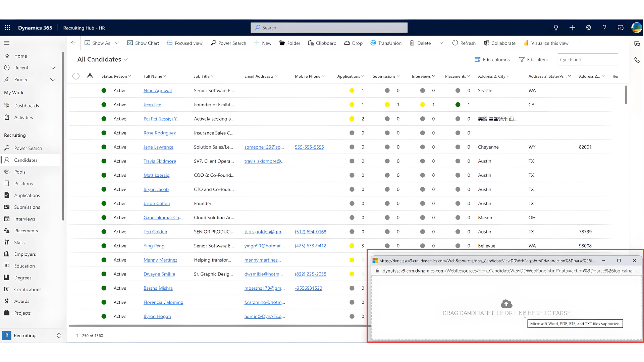Viewport: 644px width, 362px height.
Task: Open the All Candidates view selector
Action: pyautogui.click(x=102, y=59)
